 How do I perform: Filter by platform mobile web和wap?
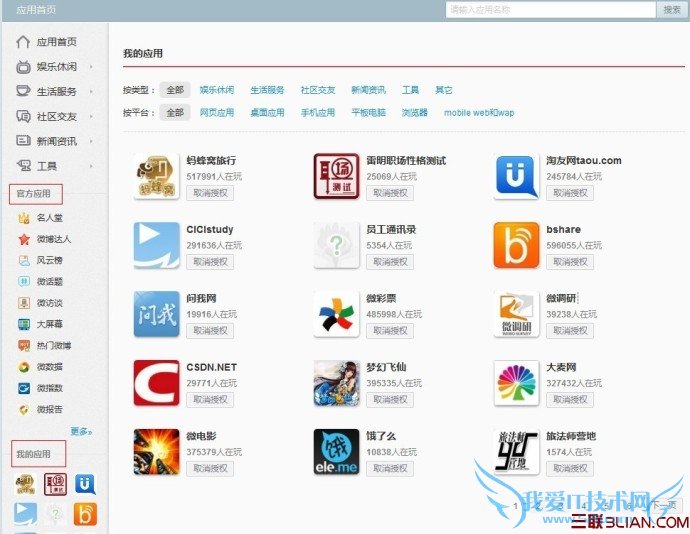point(479,112)
